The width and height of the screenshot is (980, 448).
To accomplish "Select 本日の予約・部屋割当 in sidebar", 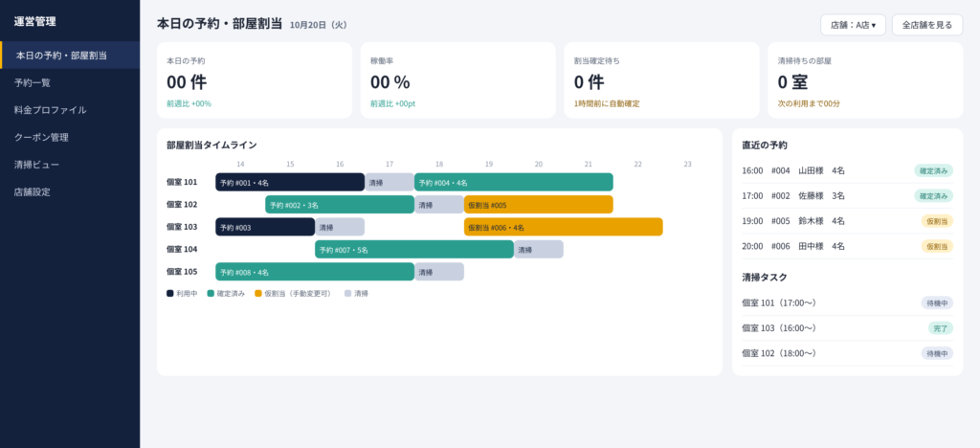I will click(x=70, y=55).
